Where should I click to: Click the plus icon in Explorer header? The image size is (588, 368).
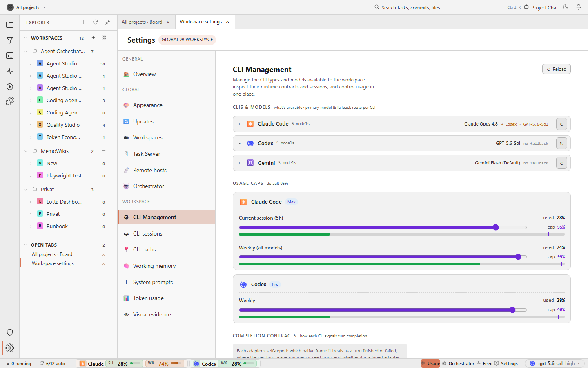coord(83,22)
